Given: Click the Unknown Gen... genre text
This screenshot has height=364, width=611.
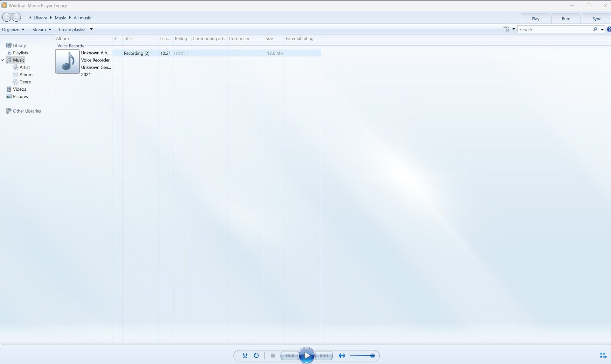Looking at the screenshot, I should pyautogui.click(x=96, y=67).
